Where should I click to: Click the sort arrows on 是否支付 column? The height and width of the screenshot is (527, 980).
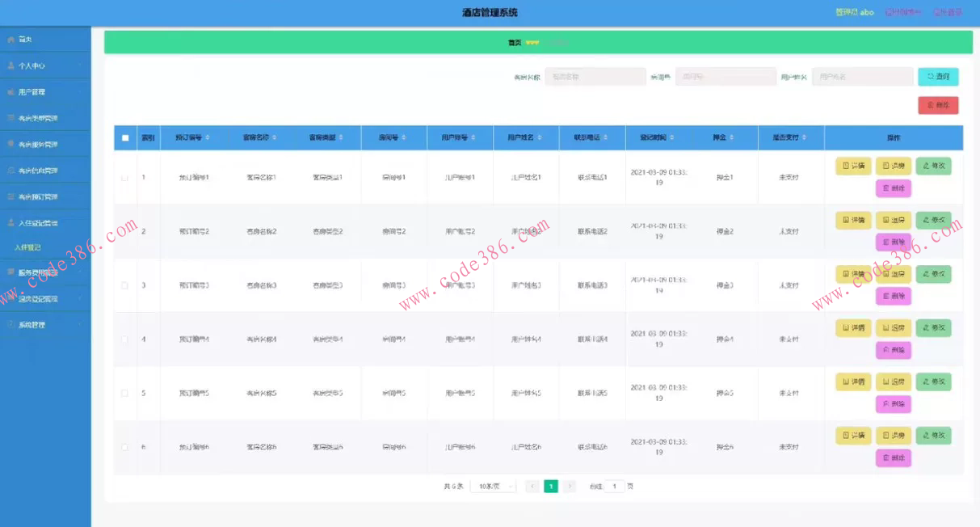tap(804, 138)
